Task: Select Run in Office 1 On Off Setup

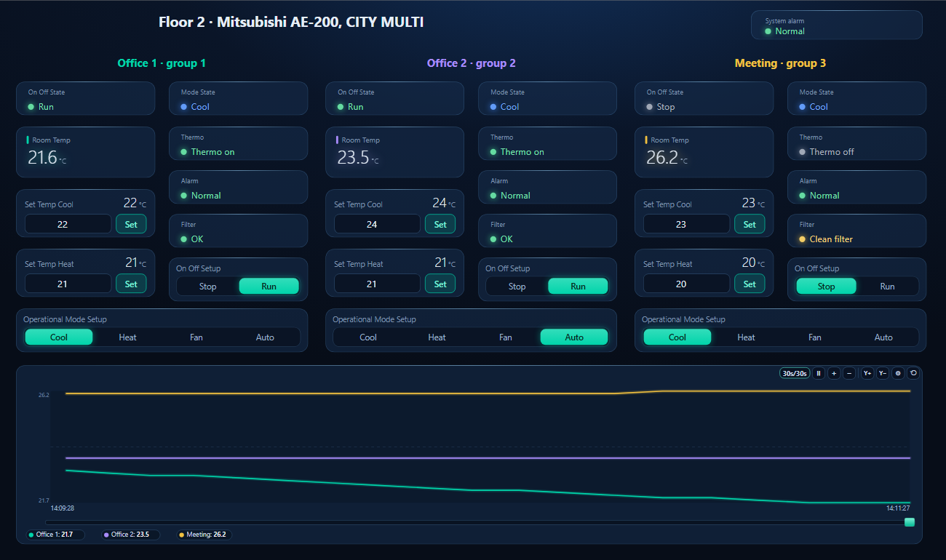Action: 269,286
